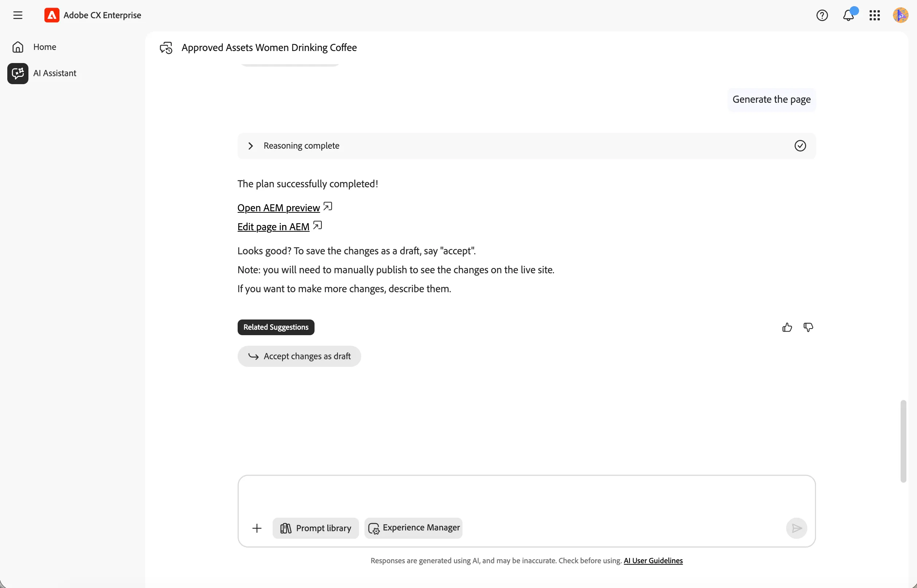Click the Related Suggestions label
Viewport: 917px width, 588px height.
(x=276, y=327)
